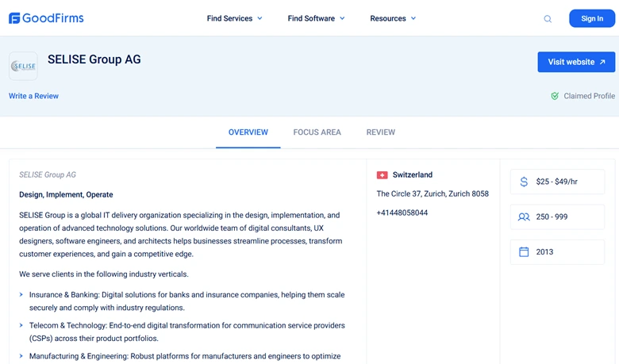Viewport: 619px width, 364px height.
Task: Open the search magnifier icon
Action: click(548, 19)
